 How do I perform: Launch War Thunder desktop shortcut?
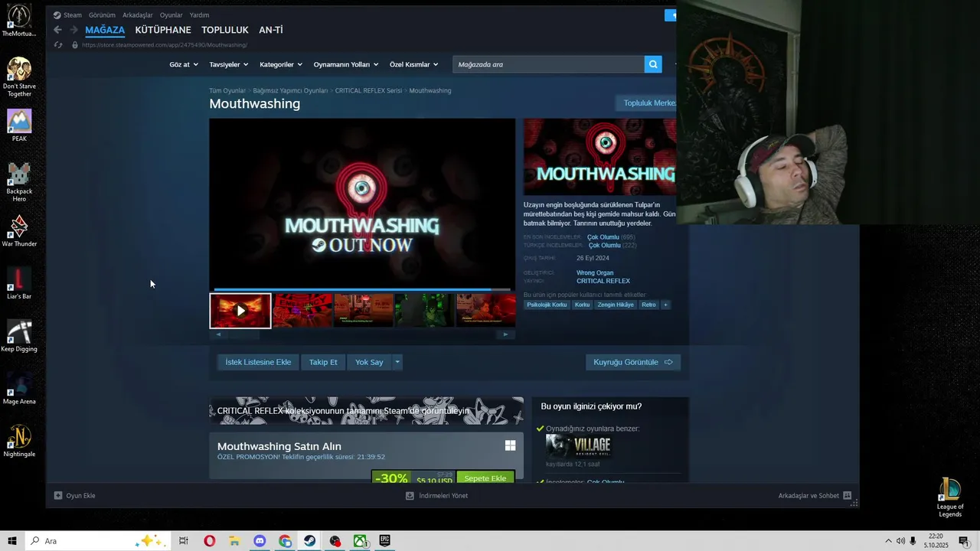(19, 230)
